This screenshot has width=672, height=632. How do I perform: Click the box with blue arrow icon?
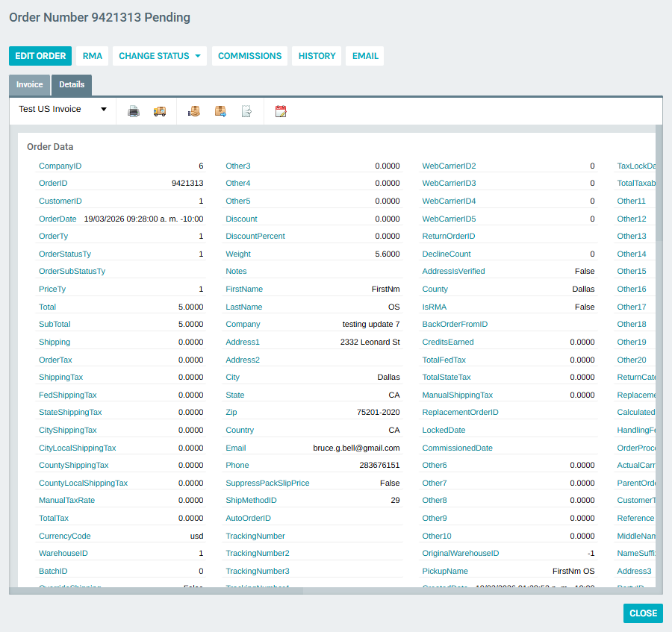pyautogui.click(x=220, y=111)
